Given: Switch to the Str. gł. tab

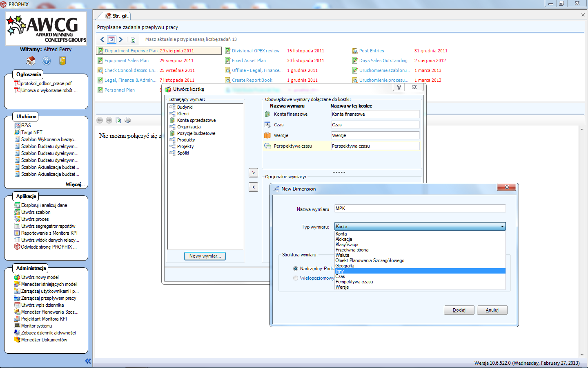Looking at the screenshot, I should point(116,16).
